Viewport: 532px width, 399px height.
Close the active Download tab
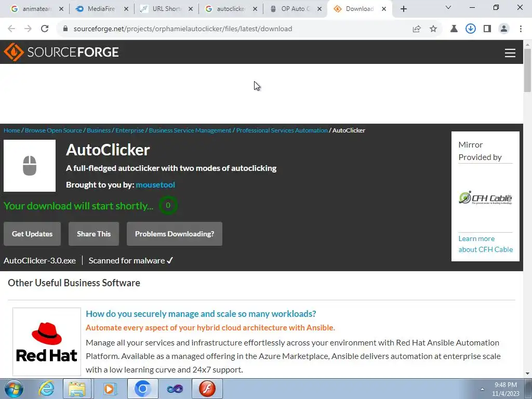click(x=384, y=9)
